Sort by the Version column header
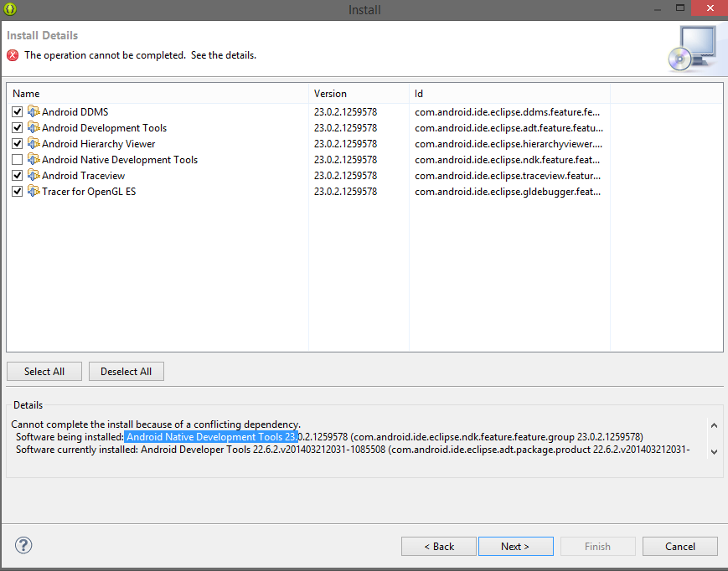The image size is (728, 571). (x=359, y=93)
